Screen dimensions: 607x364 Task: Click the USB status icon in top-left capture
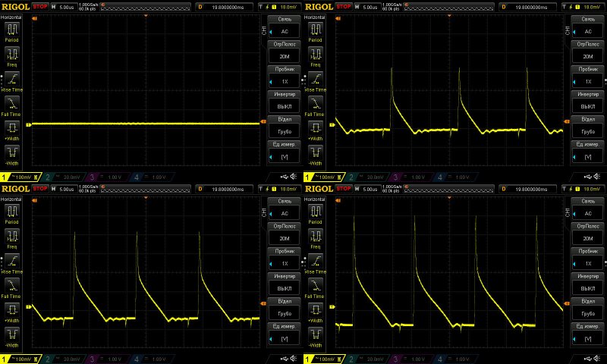[x=285, y=177]
